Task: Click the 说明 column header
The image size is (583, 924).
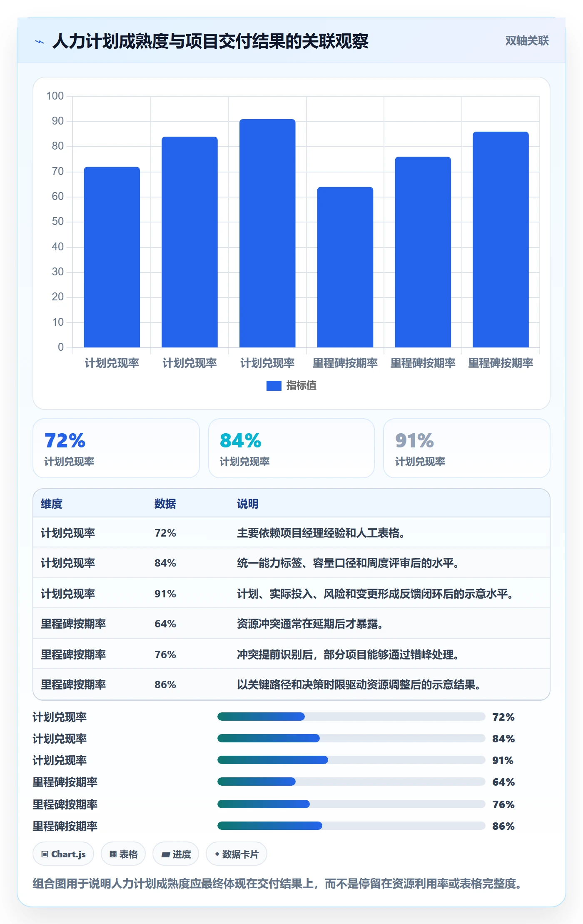Action: (x=248, y=504)
